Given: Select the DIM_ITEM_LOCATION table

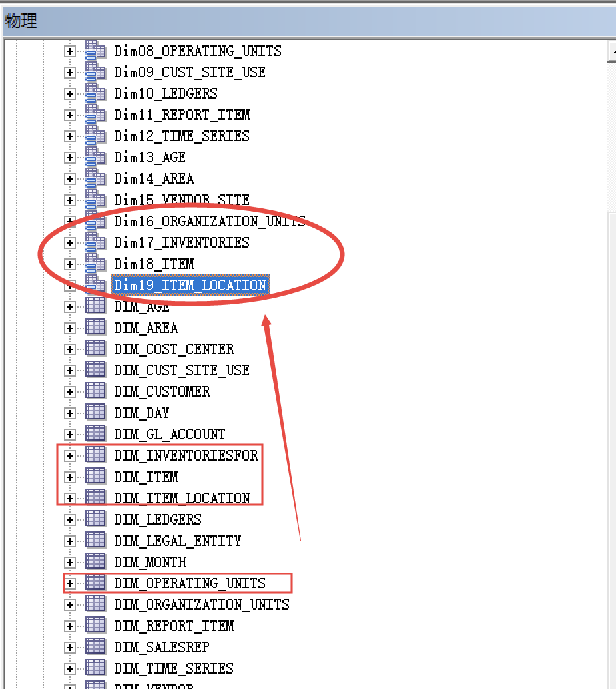Looking at the screenshot, I should (182, 498).
